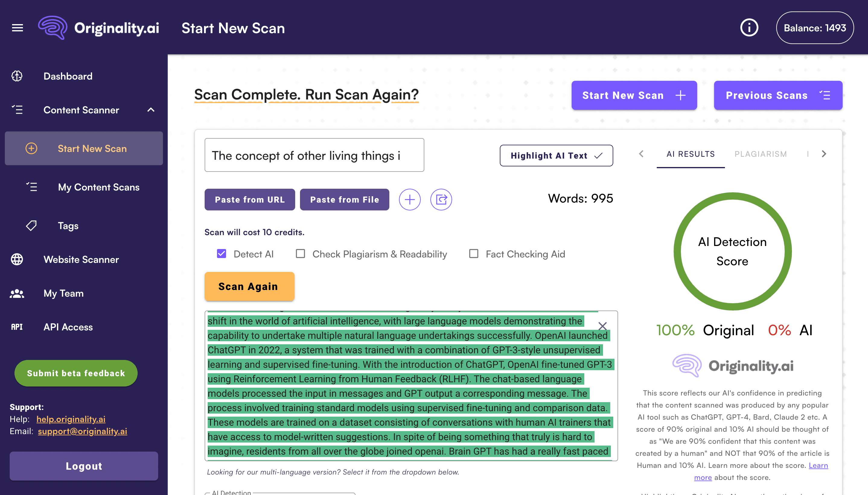Screen dimensions: 868x495
Task: Click the My Team people icon
Action: [x=17, y=293]
